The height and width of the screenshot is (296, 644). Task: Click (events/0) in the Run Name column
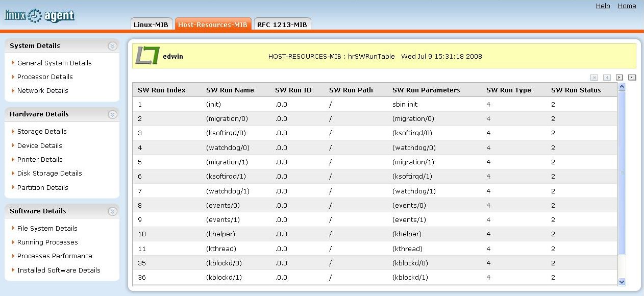223,206
